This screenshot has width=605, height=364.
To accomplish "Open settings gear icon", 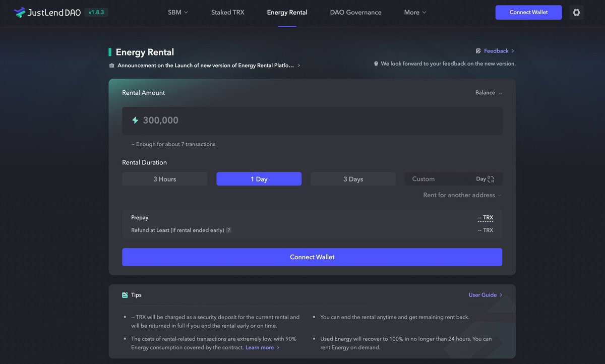I will 576,13.
